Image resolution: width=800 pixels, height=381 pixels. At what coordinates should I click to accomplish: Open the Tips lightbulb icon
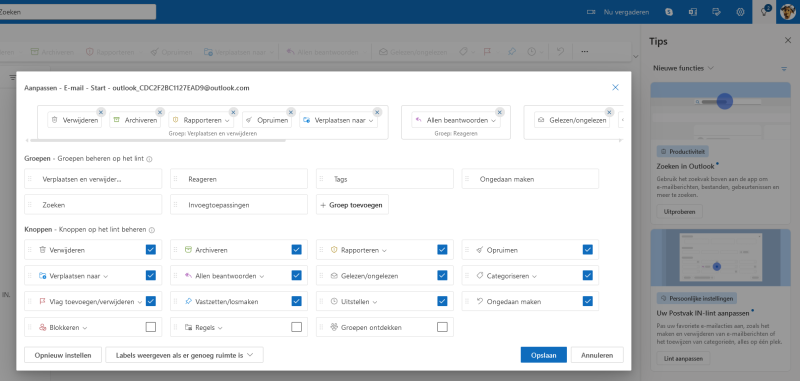point(764,12)
